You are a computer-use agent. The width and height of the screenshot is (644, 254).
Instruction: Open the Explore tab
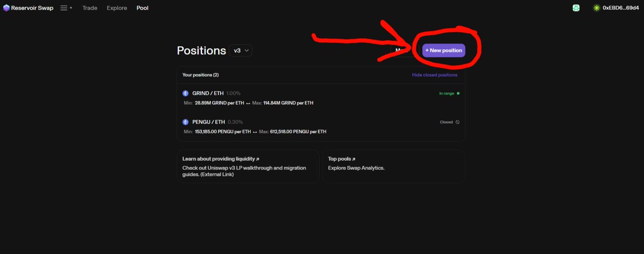(117, 8)
